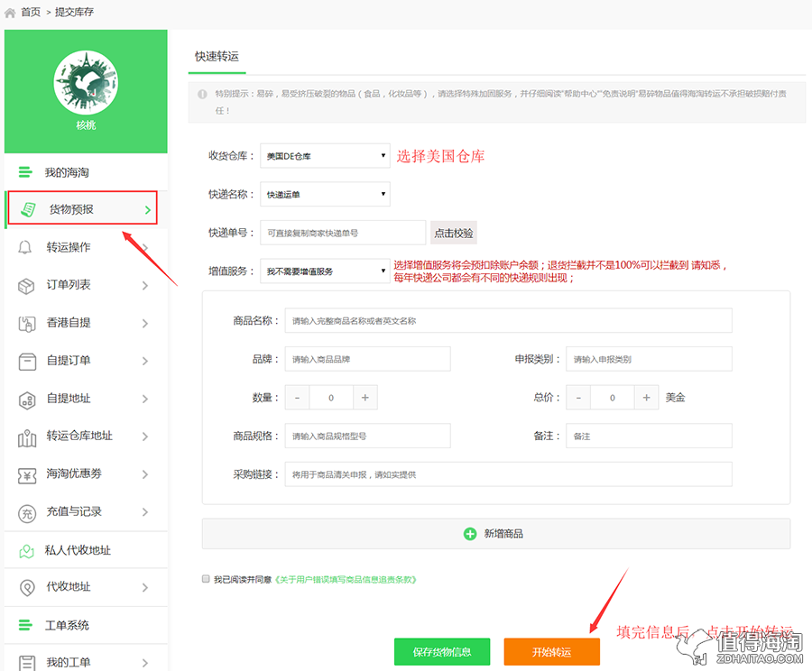The height and width of the screenshot is (671, 812).
Task: Click the info icon beside 特别提示
Action: (202, 94)
